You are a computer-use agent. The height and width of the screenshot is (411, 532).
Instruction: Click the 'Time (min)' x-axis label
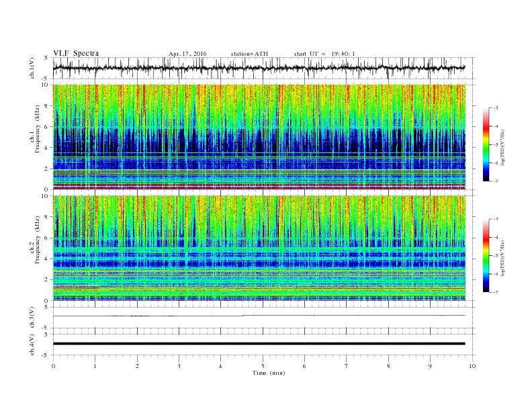click(269, 373)
